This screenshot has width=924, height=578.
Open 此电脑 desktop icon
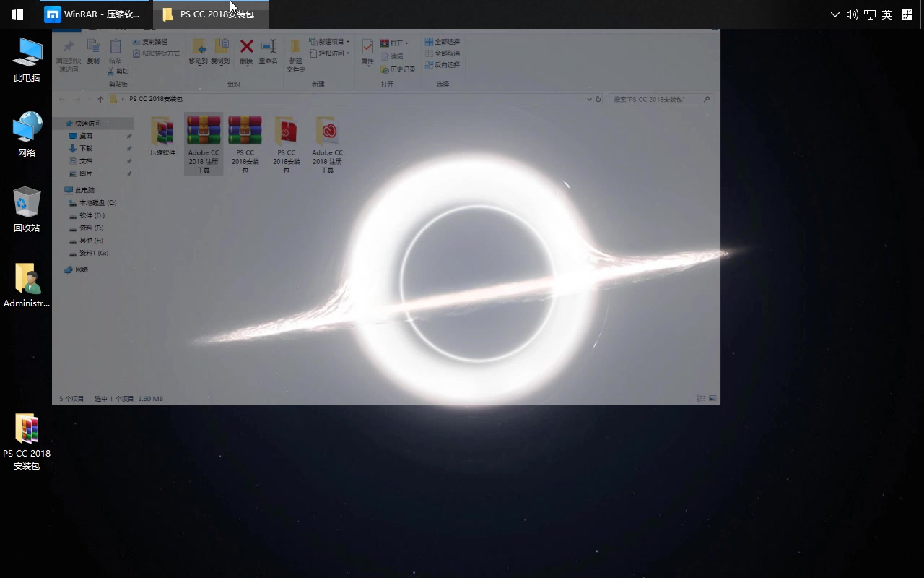(27, 60)
